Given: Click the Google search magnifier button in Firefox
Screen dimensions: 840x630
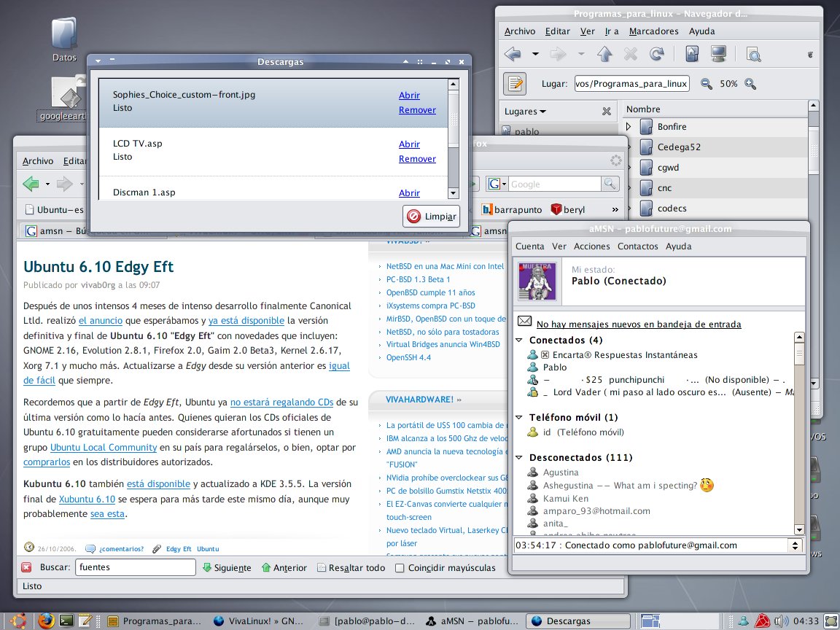Looking at the screenshot, I should pos(610,184).
